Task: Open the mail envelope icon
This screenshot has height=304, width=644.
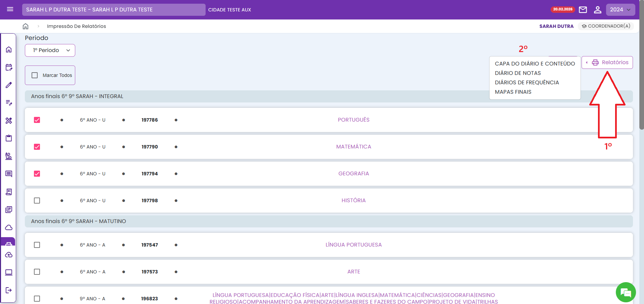Action: [583, 10]
